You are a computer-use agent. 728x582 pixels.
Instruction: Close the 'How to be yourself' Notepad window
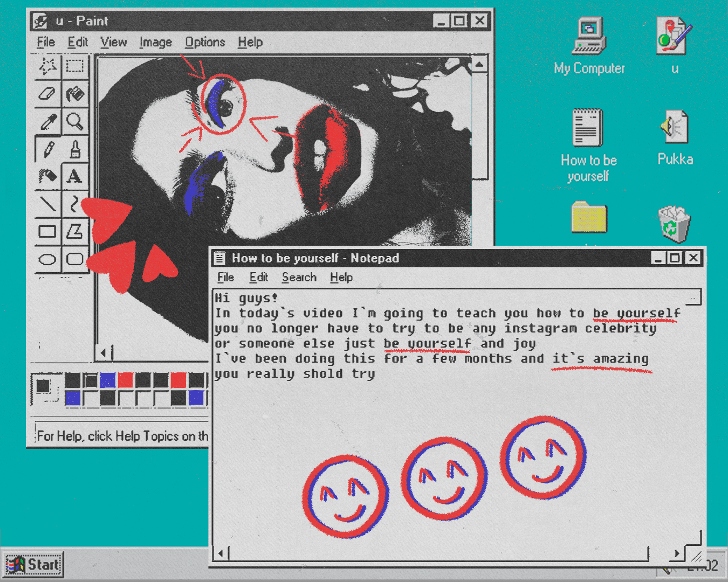[x=693, y=258]
